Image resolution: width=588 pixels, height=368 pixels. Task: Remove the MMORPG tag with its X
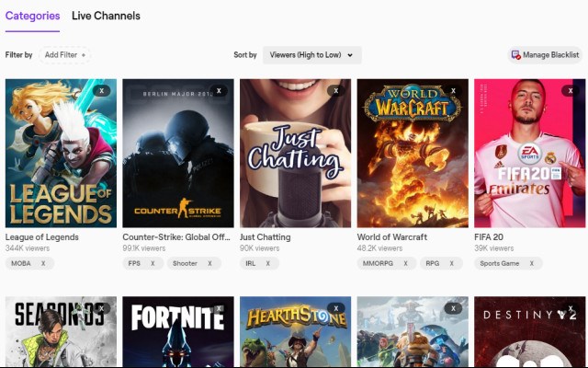(x=405, y=263)
